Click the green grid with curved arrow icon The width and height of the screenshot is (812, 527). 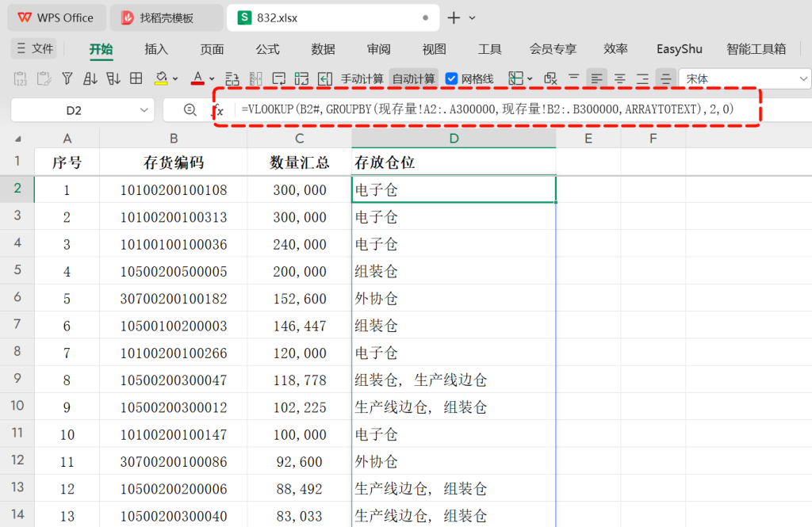click(x=301, y=78)
